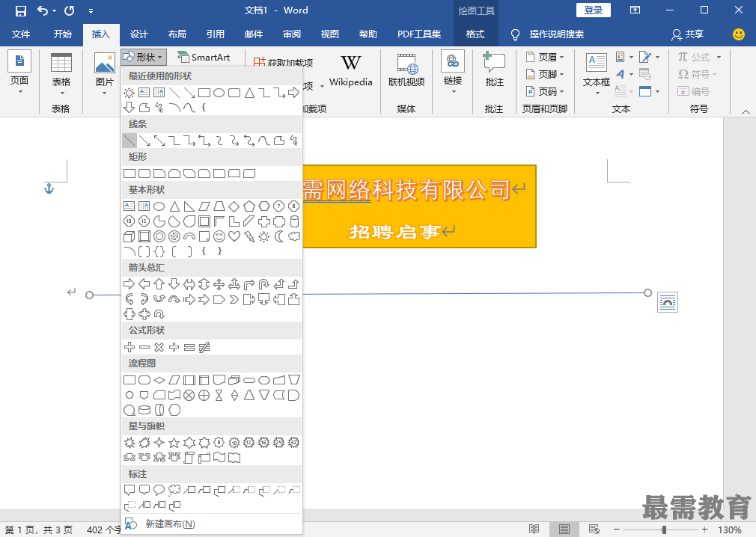Viewport: 756px width, 537px height.
Task: Switch to the 开始 home tab
Action: [62, 34]
